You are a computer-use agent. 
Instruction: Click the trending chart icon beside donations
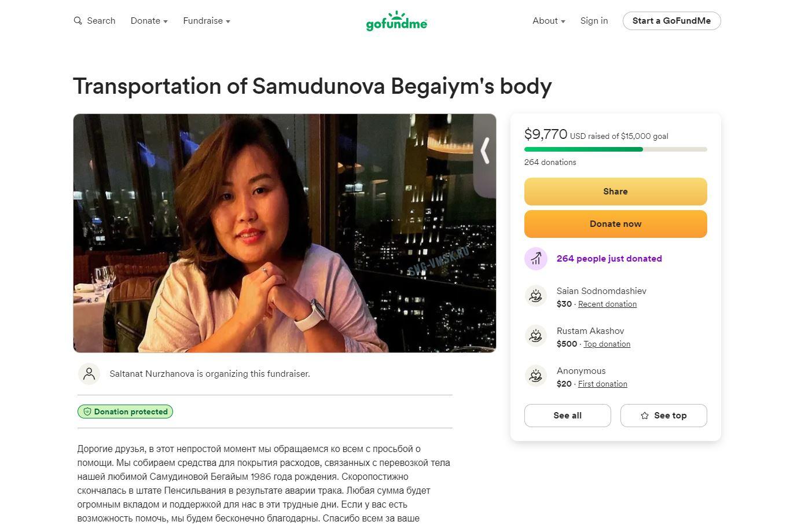tap(536, 259)
